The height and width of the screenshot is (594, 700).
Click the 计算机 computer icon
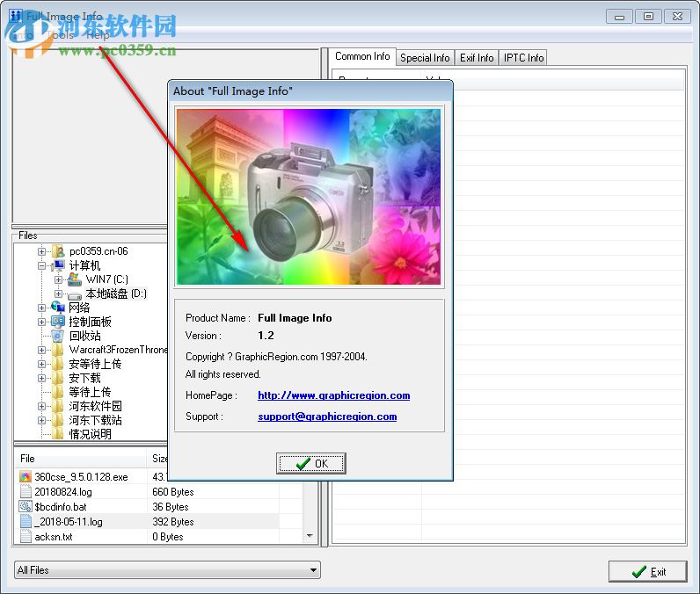click(x=58, y=265)
